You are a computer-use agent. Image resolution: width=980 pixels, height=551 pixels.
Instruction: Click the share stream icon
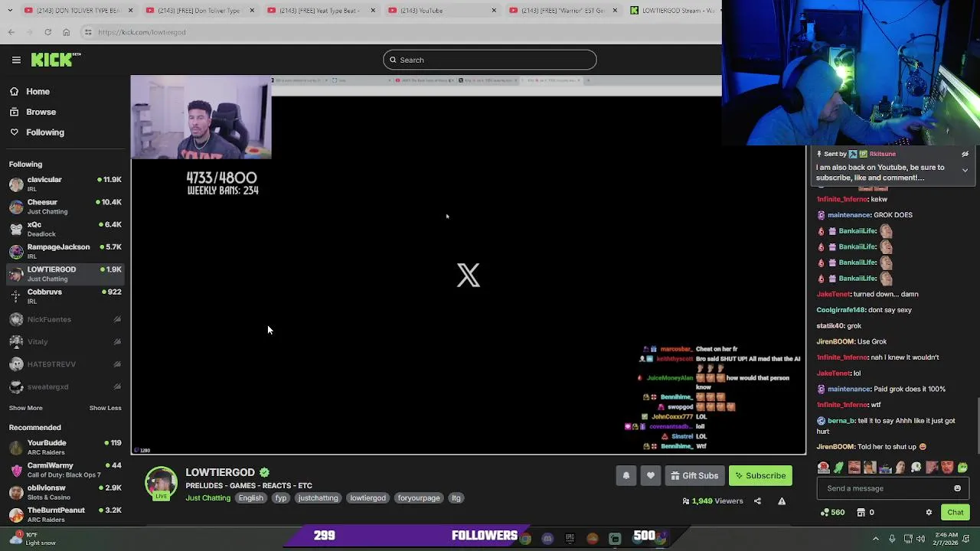(x=757, y=501)
